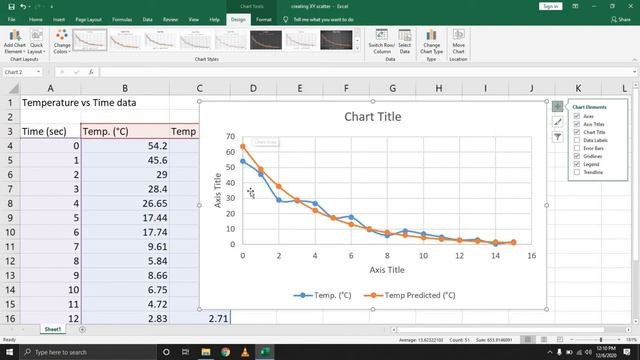Image resolution: width=640 pixels, height=360 pixels.
Task: Open File Explorer from taskbar
Action: pos(206,352)
